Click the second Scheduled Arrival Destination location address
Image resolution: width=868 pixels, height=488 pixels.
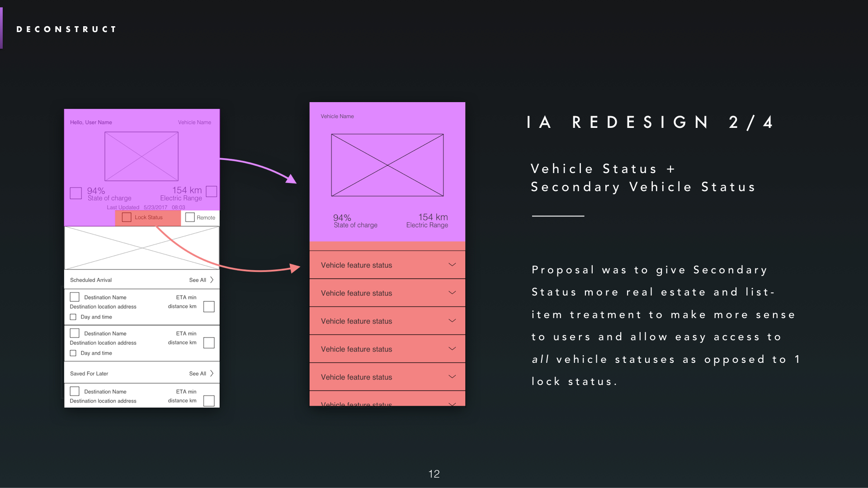tap(103, 343)
